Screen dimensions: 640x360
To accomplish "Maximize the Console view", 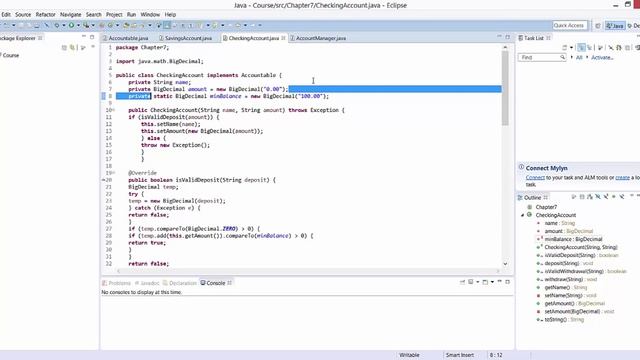I will point(508,282).
